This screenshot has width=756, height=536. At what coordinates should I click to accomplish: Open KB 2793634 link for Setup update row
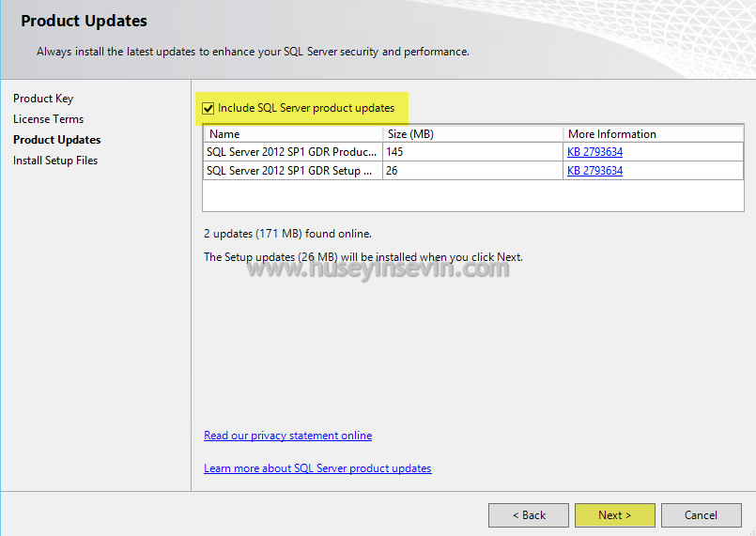pyautogui.click(x=594, y=171)
